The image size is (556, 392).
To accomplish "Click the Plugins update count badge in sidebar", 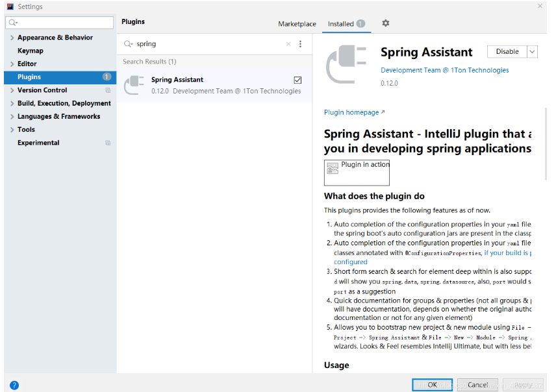I will [x=107, y=77].
